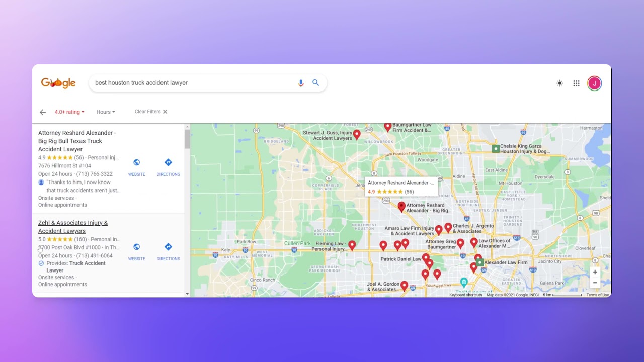Open website for Zehl & Associates
644x362 pixels.
coord(136,252)
